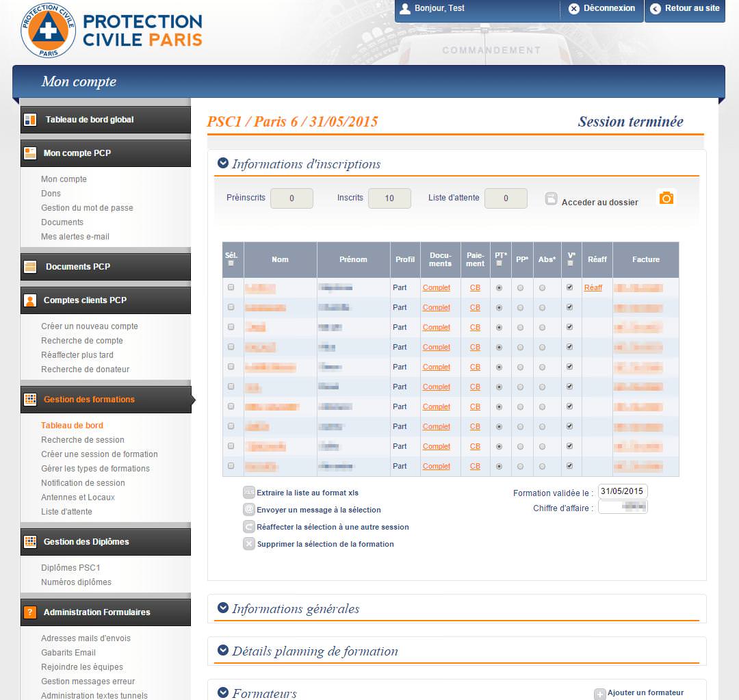The width and height of the screenshot is (739, 700).
Task: Click the Supprimer la sélection X icon
Action: pos(249,544)
